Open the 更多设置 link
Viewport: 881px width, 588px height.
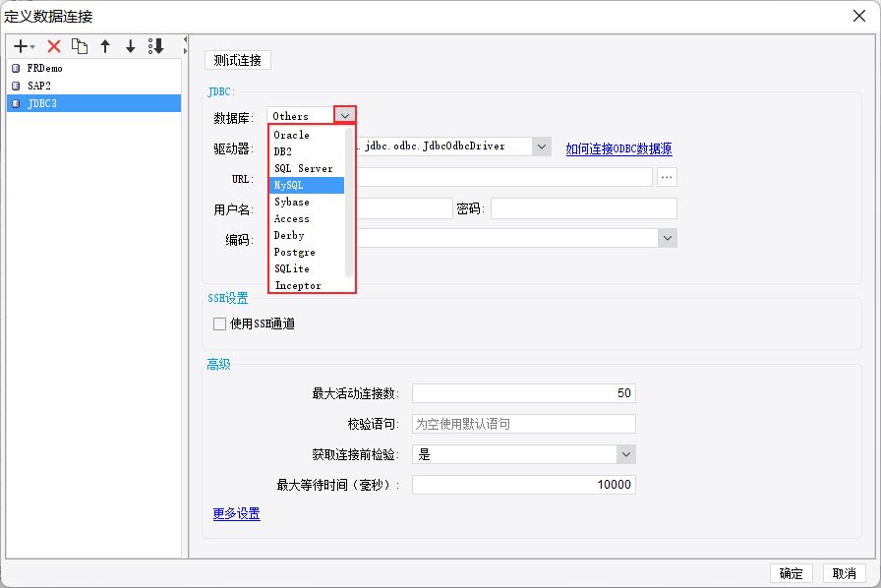click(x=237, y=514)
